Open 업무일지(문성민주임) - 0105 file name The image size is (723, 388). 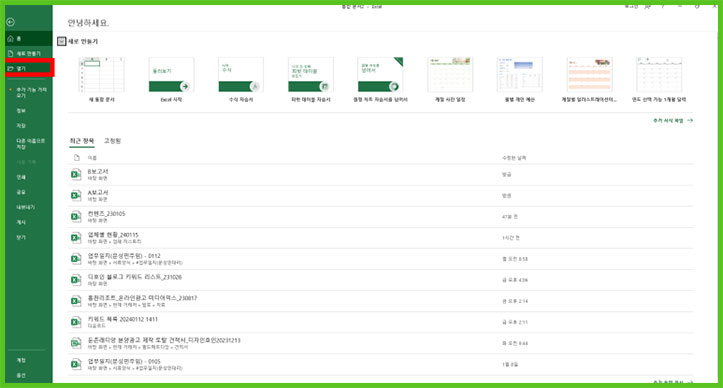point(124,361)
